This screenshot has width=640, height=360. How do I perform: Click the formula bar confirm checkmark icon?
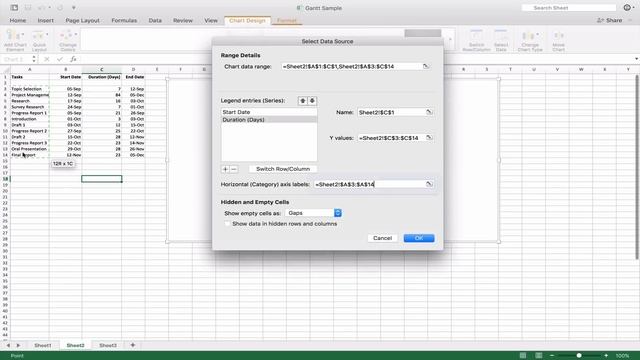60,59
